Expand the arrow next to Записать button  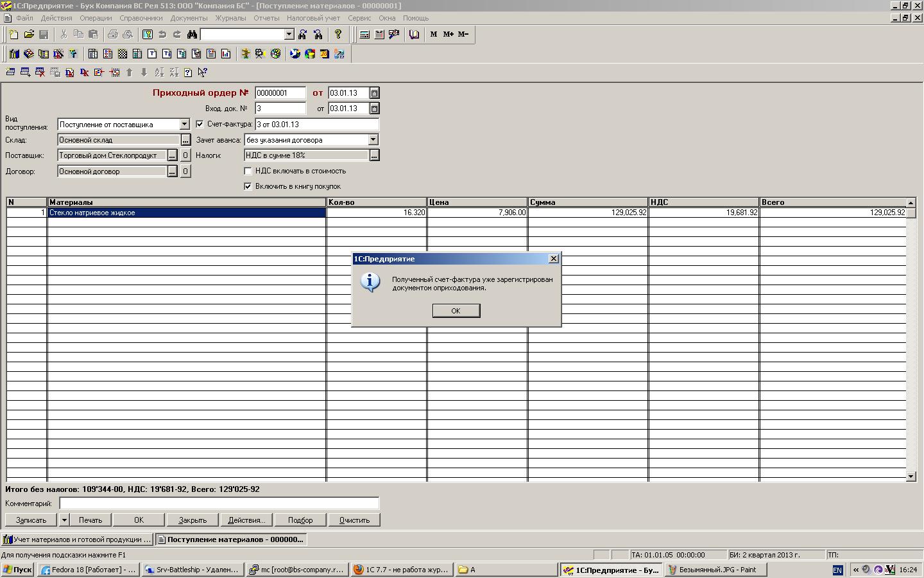64,520
